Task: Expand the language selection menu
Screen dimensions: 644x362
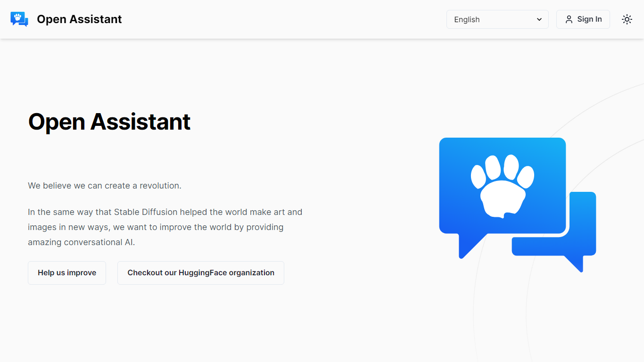Action: coord(497,19)
